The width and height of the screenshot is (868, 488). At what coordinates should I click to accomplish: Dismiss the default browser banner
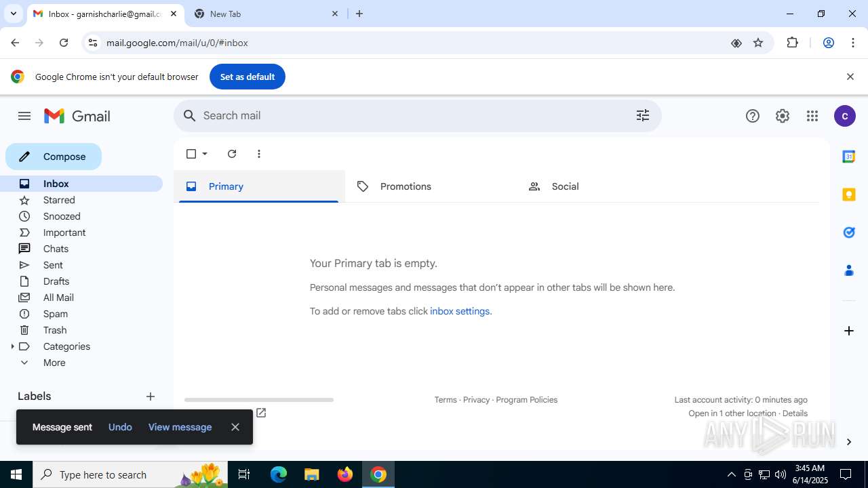850,77
